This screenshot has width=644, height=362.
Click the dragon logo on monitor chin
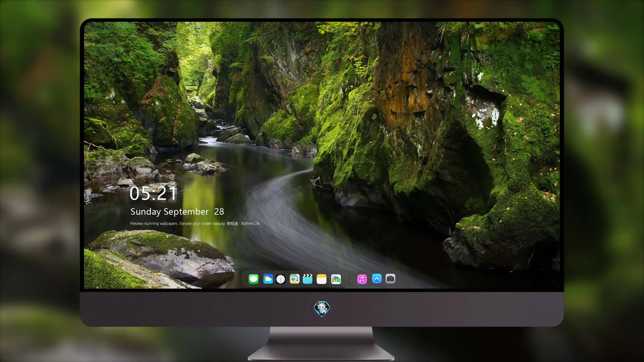322,309
